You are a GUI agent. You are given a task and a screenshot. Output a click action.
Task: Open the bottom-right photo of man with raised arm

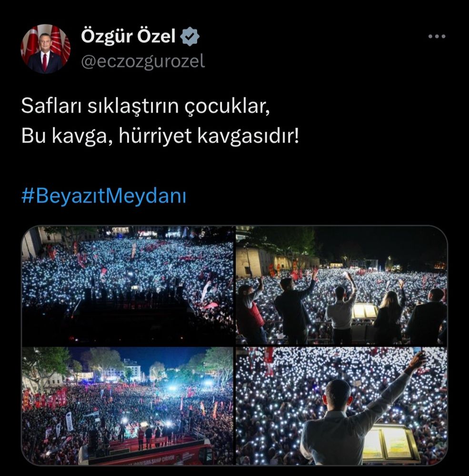(x=341, y=406)
